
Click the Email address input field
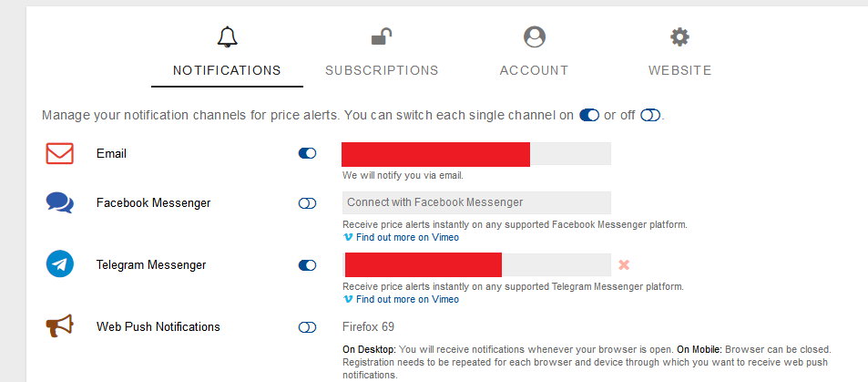tap(475, 154)
